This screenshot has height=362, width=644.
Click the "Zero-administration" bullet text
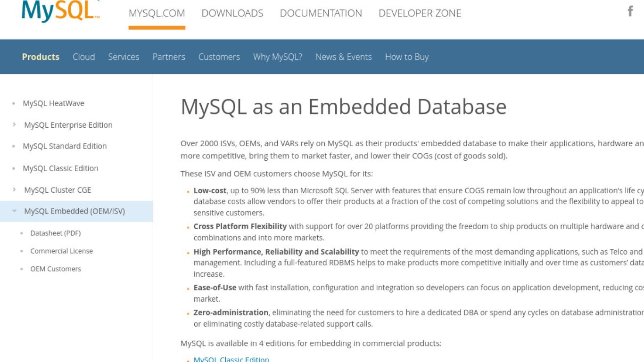tap(231, 312)
